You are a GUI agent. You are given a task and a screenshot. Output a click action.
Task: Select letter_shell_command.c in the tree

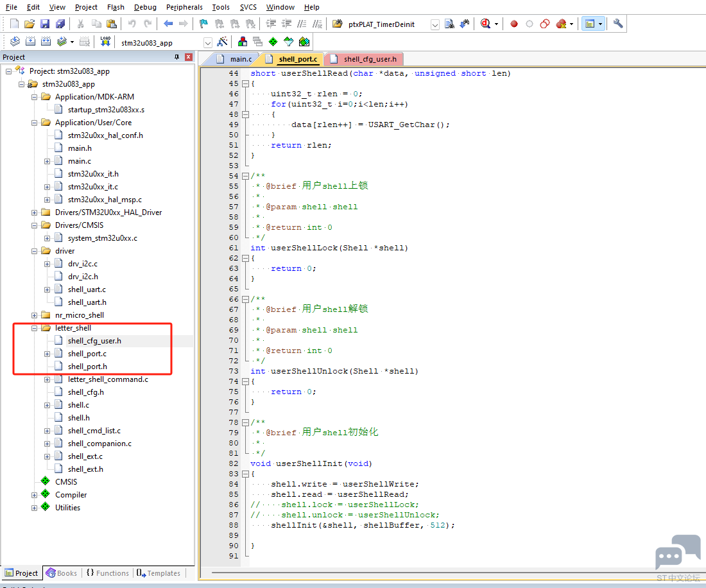tap(108, 379)
